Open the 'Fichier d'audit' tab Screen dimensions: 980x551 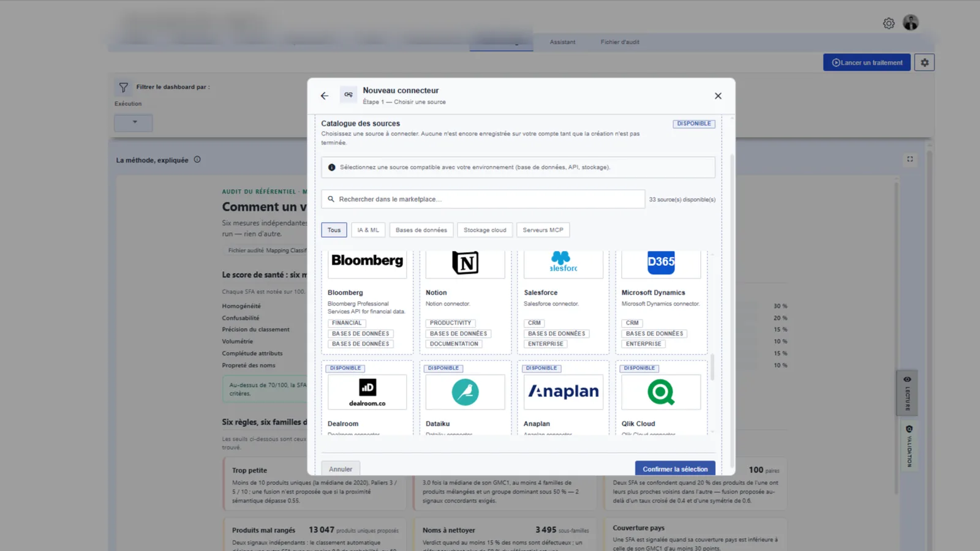(x=620, y=42)
